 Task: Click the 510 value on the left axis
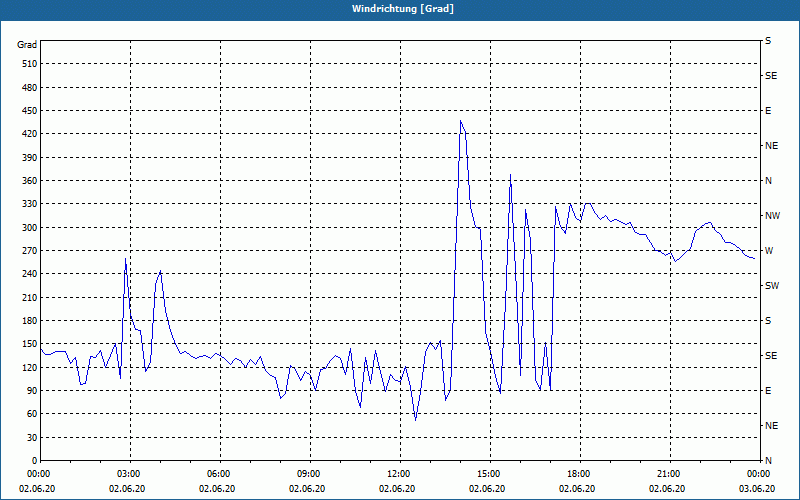pos(29,64)
